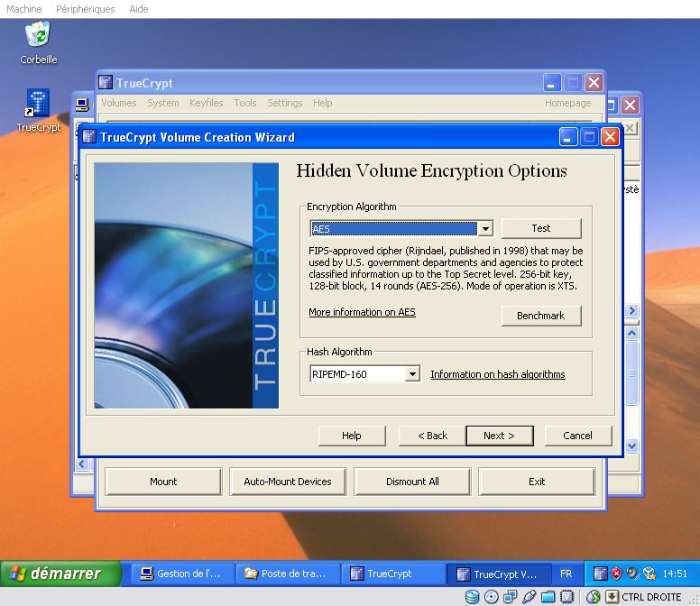Open the démarrer start menu
The width and height of the screenshot is (700, 606).
[60, 574]
